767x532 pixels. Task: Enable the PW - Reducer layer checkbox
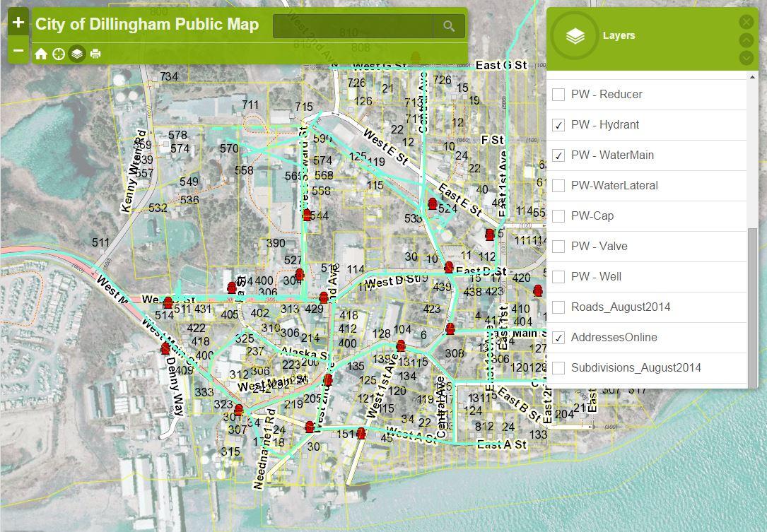point(558,95)
